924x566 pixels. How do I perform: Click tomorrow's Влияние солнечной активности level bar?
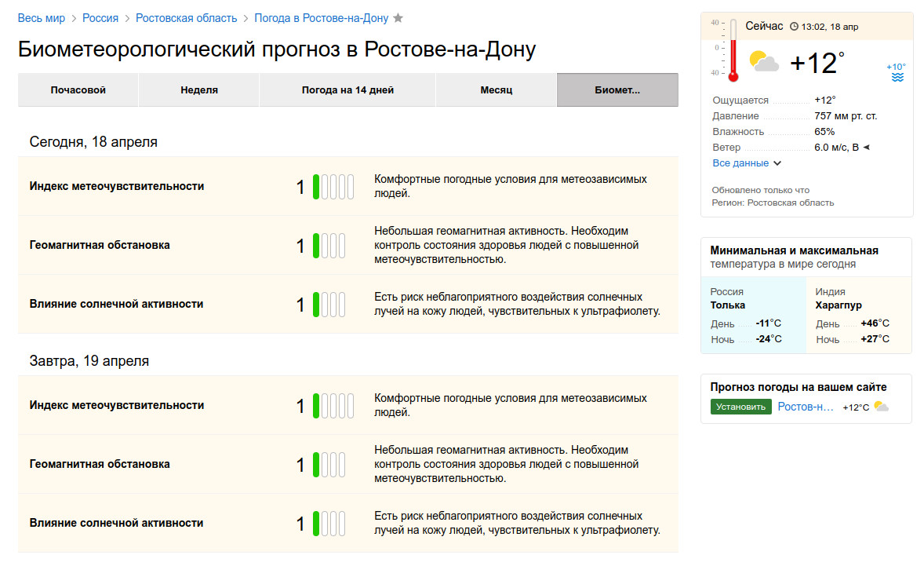(329, 524)
